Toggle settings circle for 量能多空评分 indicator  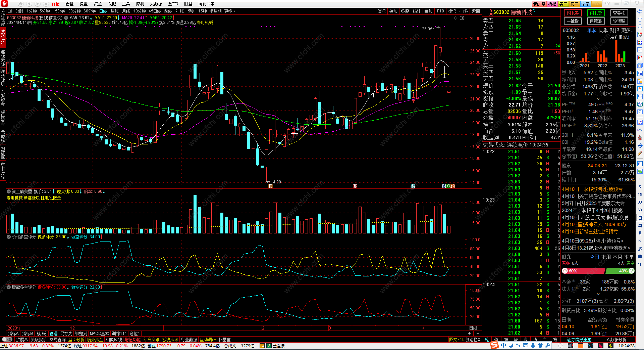9,287
